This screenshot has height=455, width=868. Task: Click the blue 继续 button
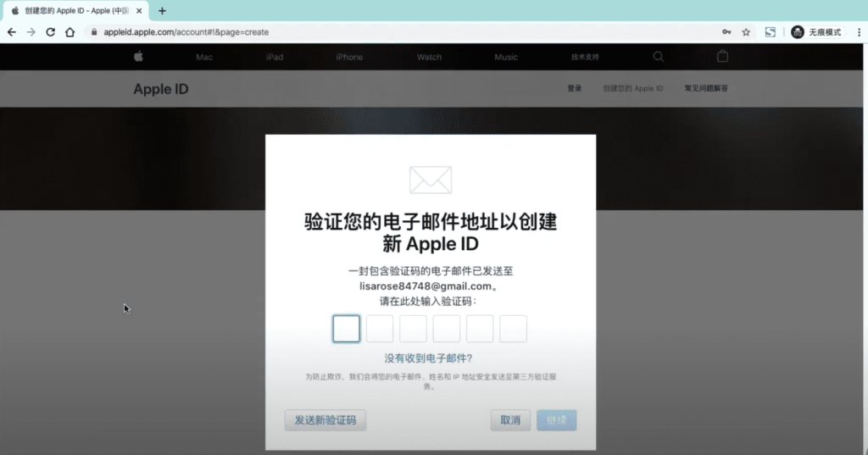(556, 420)
